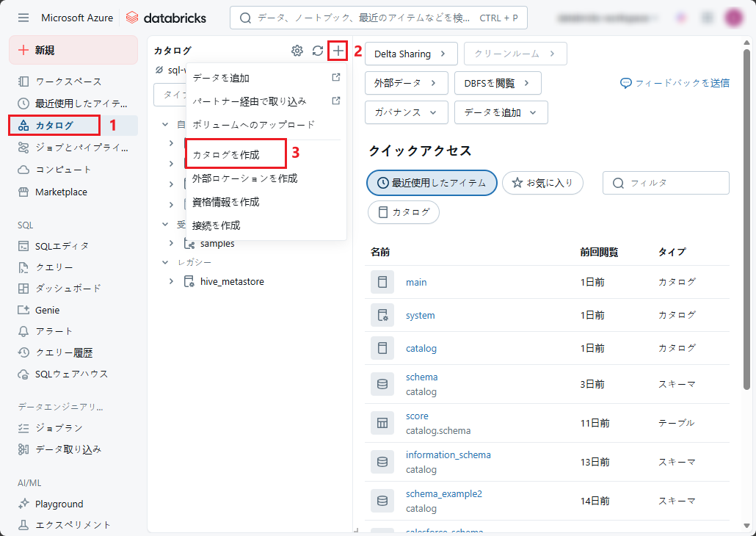Select カタログ in the sidebar

pyautogui.click(x=73, y=126)
